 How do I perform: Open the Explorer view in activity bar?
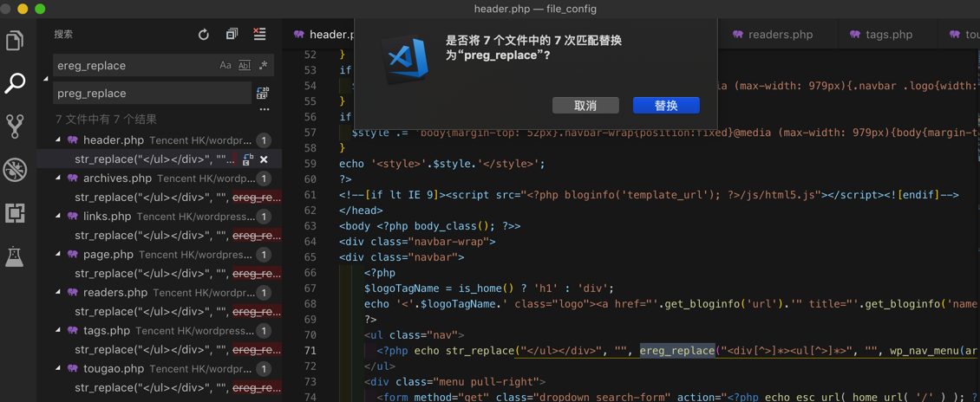(x=15, y=40)
